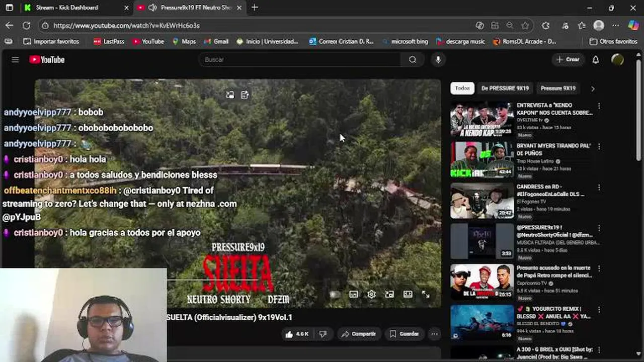Viewport: 644px width, 362px height.
Task: Enter fullscreen video mode
Action: (426, 295)
